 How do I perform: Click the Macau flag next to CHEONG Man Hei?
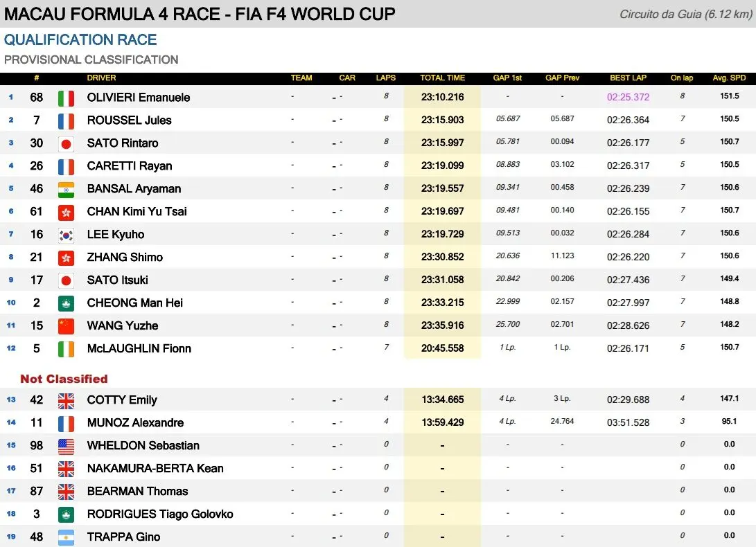[x=66, y=303]
